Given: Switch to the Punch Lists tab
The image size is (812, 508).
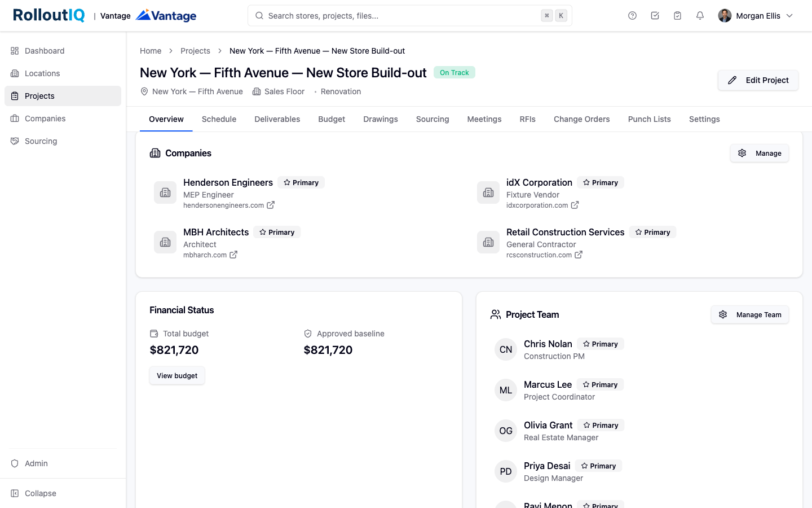Looking at the screenshot, I should pyautogui.click(x=650, y=119).
